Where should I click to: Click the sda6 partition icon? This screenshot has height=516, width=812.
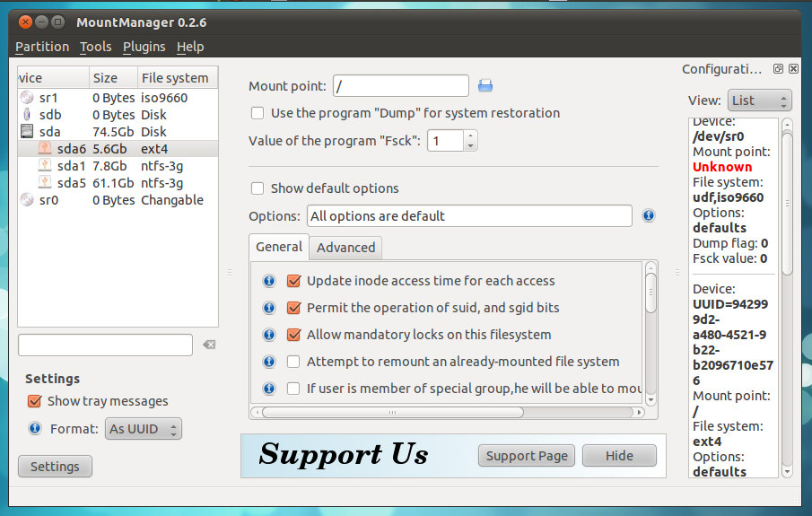tap(45, 149)
